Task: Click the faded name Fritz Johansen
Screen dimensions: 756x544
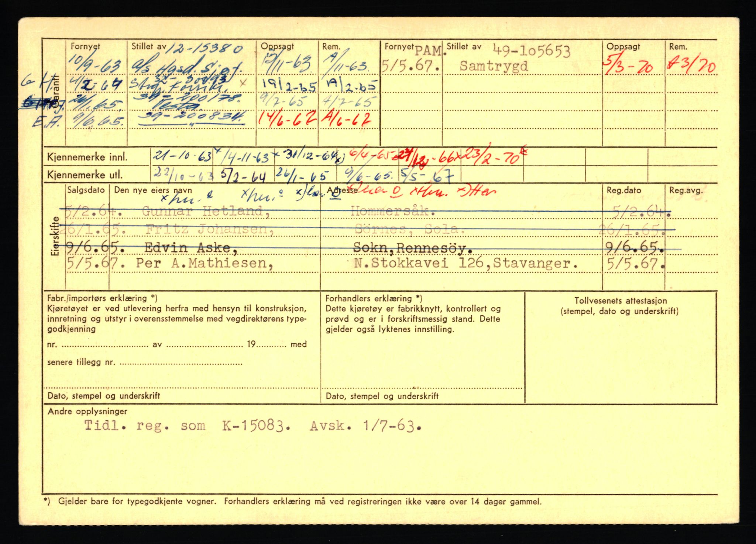Action: coord(210,229)
